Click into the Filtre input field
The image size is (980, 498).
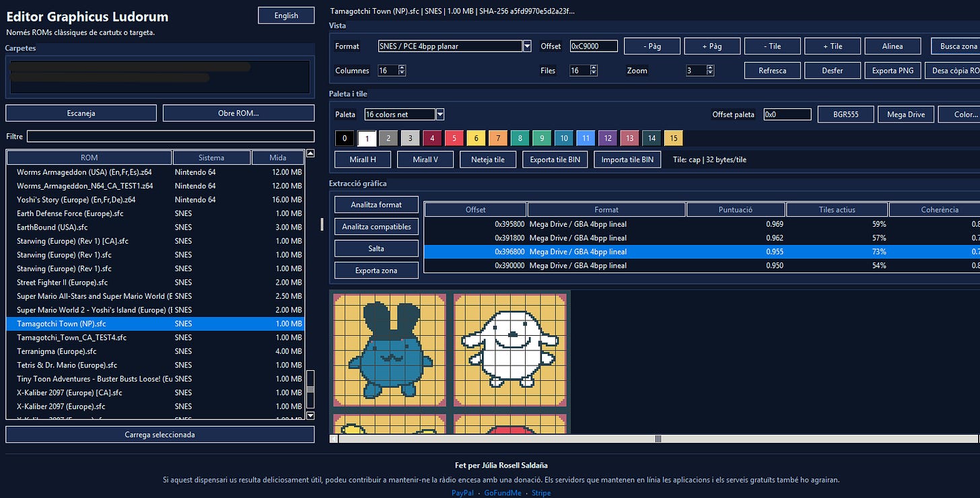pyautogui.click(x=170, y=137)
